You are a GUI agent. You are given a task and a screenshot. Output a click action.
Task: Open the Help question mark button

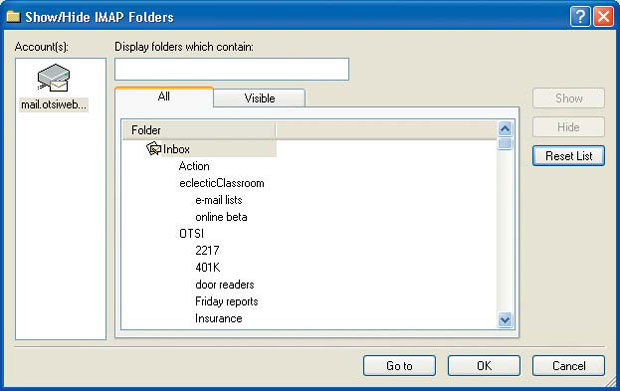[x=580, y=17]
